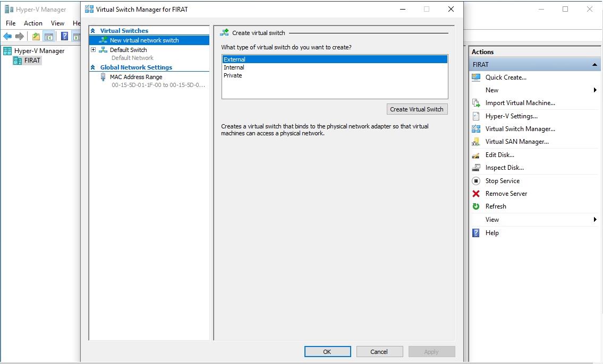Collapse the Global Network Settings chevron
This screenshot has width=603, height=364.
point(92,67)
